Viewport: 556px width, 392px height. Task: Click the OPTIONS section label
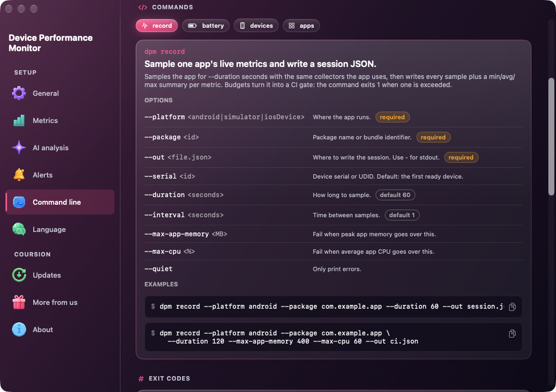pos(159,100)
